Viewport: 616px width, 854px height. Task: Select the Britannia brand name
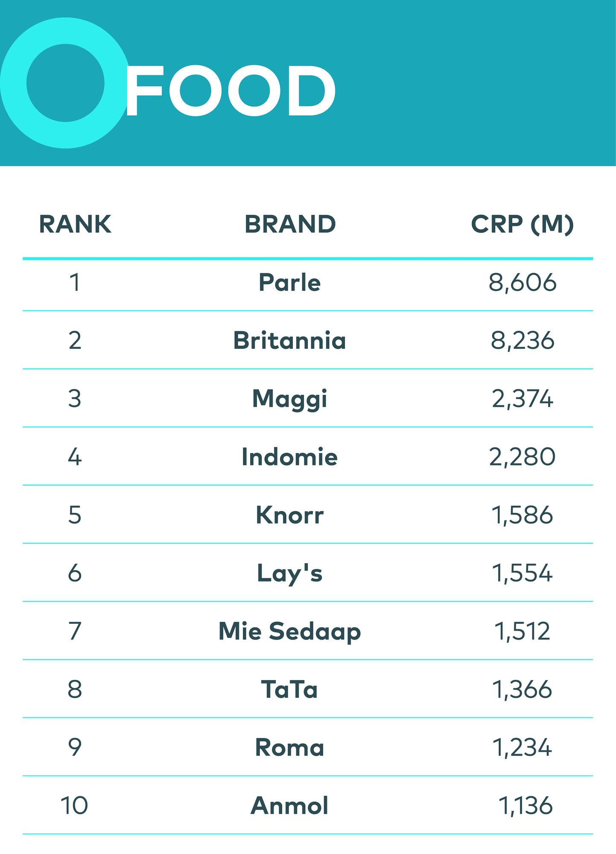coord(290,341)
